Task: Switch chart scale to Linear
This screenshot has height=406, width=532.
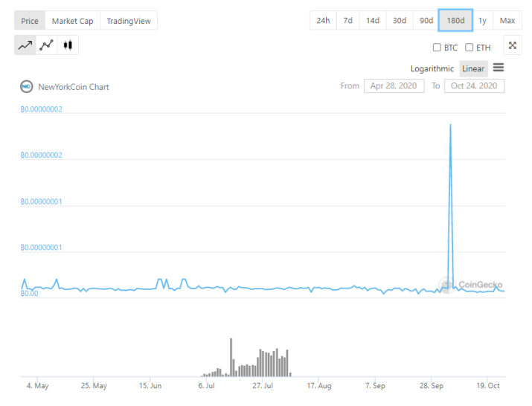Action: [473, 69]
